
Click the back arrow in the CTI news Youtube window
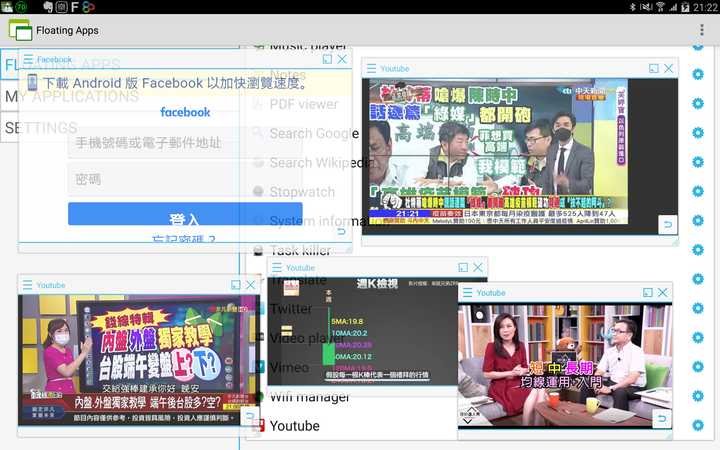pos(668,225)
